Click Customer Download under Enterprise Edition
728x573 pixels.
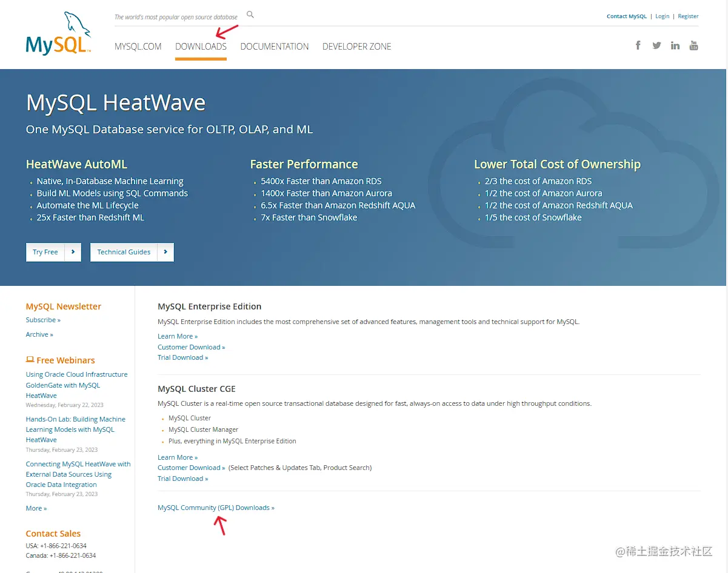pyautogui.click(x=191, y=347)
